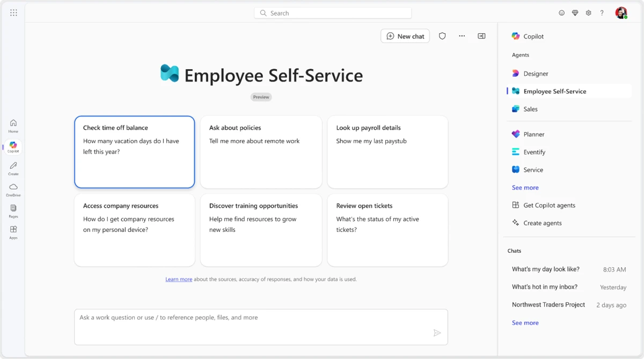The image size is (644, 359).
Task: Expand See more under Agents
Action: pos(525,187)
